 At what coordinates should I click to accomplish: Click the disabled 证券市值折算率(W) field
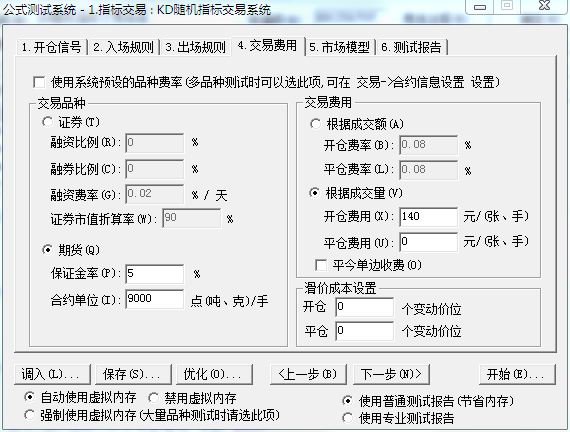tap(192, 218)
